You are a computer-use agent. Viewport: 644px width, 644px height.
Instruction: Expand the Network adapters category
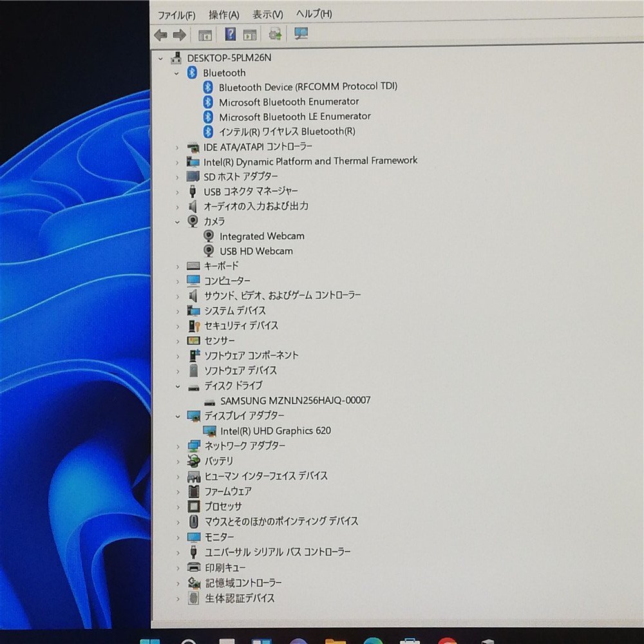[x=177, y=445]
